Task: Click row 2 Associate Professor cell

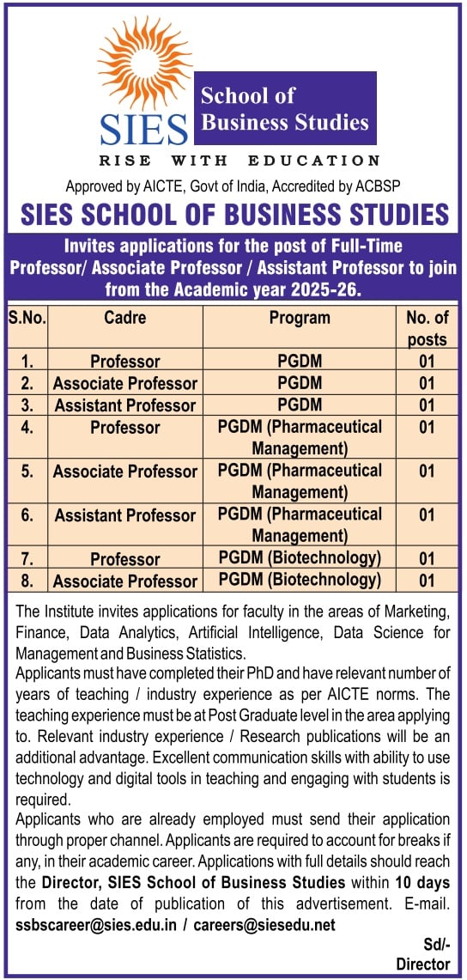Action: coord(125,383)
